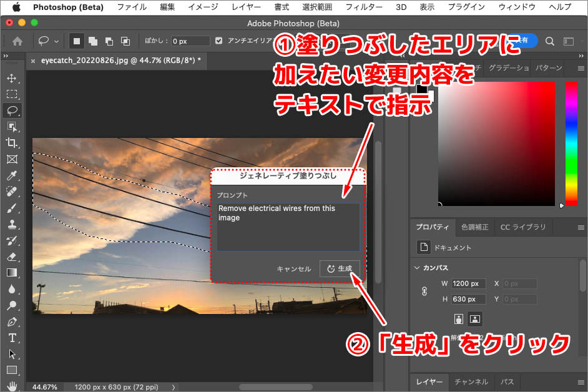
Task: Toggle the アンチエイリアス checkbox
Action: coord(218,41)
